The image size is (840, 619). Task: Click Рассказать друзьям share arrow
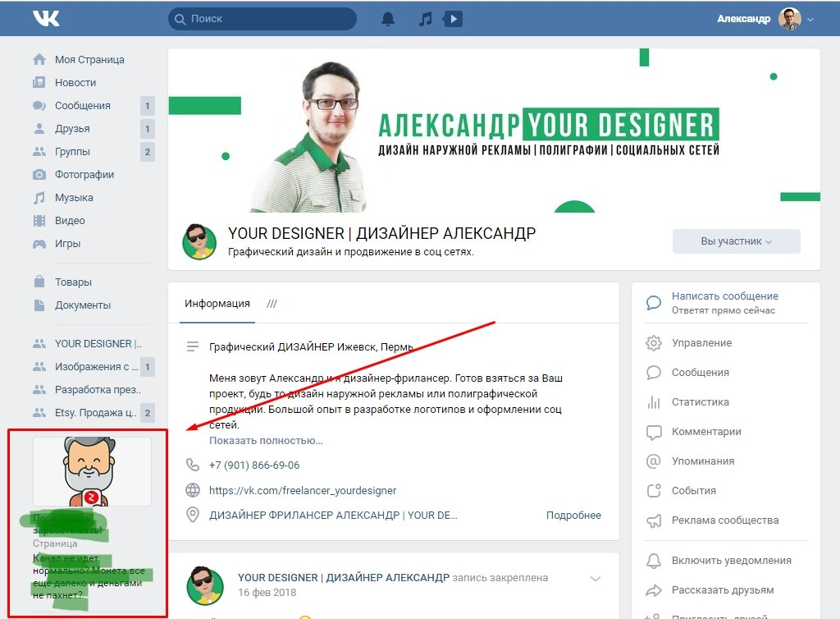pyautogui.click(x=654, y=590)
